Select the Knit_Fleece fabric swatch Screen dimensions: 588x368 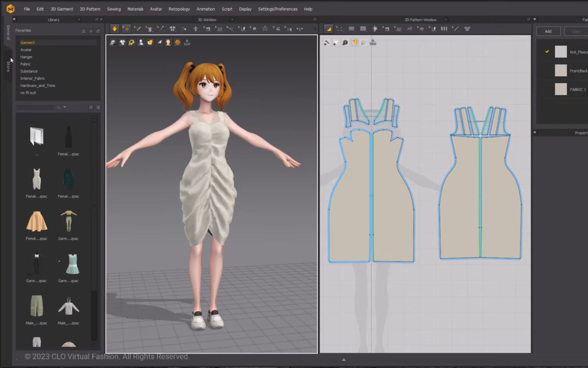[561, 52]
